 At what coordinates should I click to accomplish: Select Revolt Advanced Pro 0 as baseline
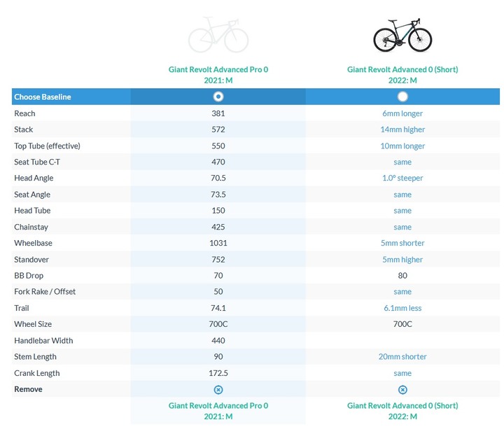pyautogui.click(x=218, y=97)
